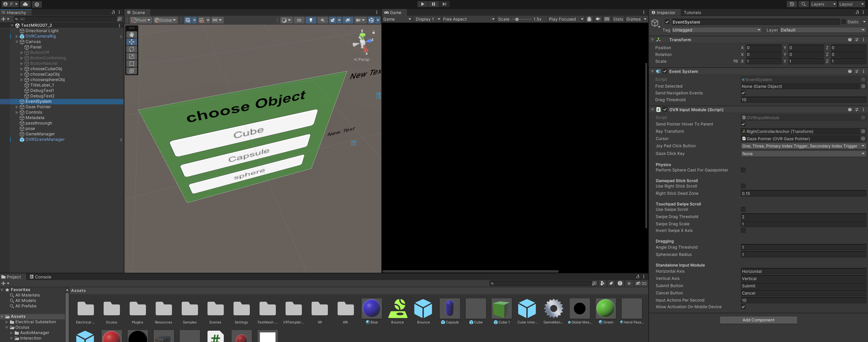868x342 pixels.
Task: Click the Add Component button
Action: tap(758, 320)
